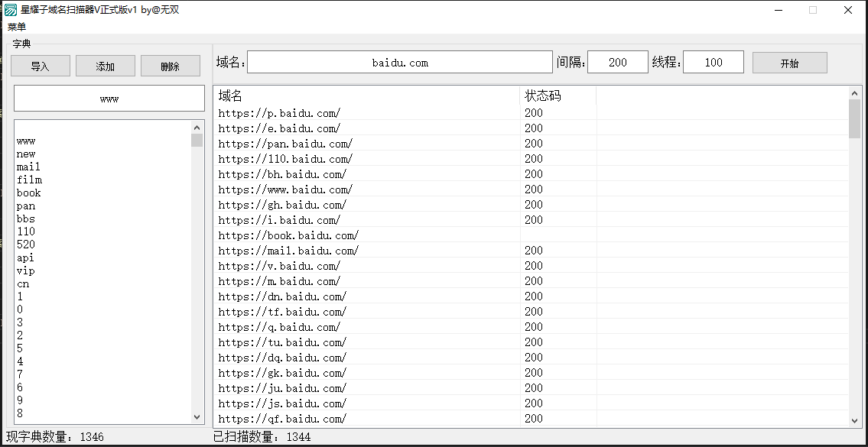Start the scan with 开始 button
The width and height of the screenshot is (868, 447).
789,63
